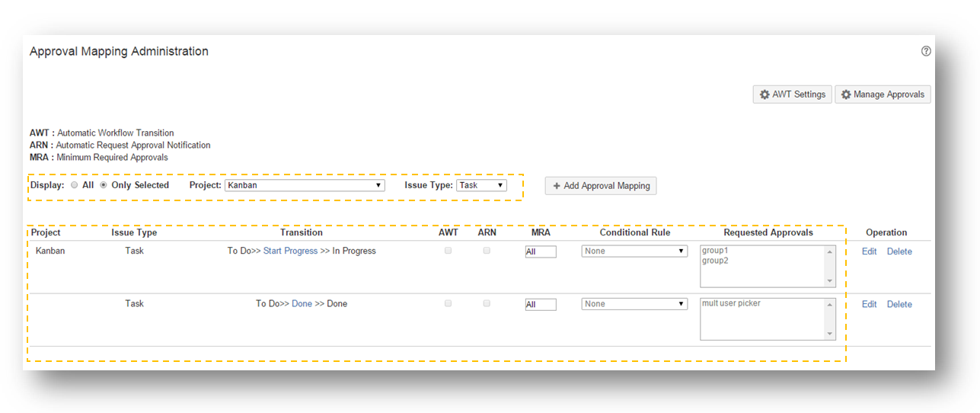Open the Project dropdown showing Kanban

coord(305,185)
